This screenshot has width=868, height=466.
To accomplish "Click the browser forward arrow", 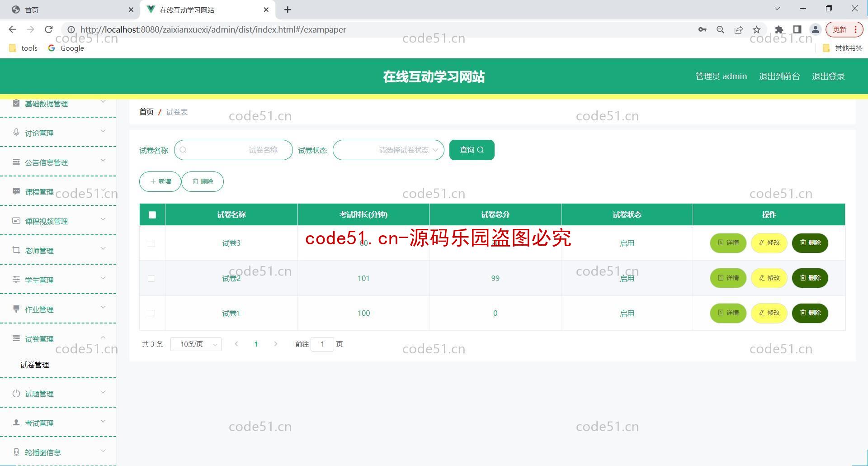I will click(x=30, y=29).
